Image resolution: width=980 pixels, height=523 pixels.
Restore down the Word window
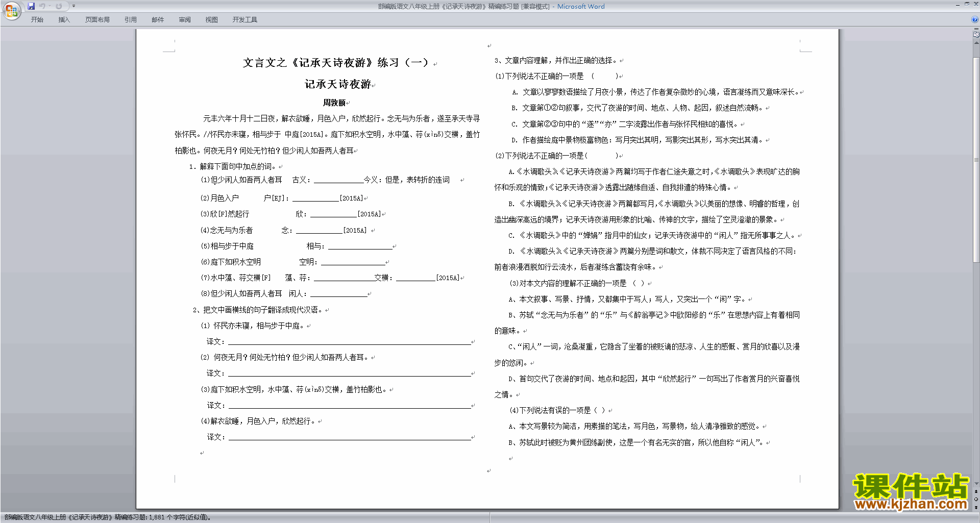click(x=967, y=4)
